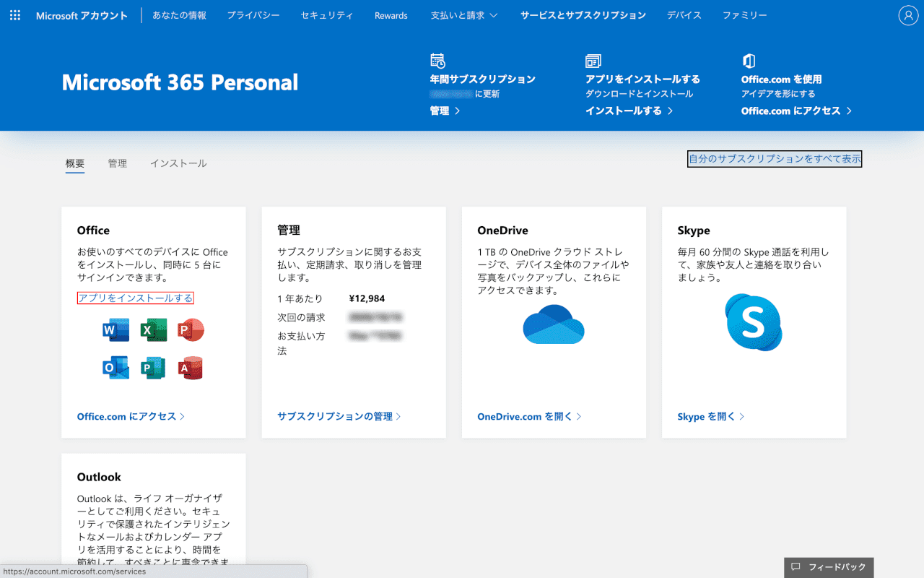Click the 年間サブスクリプション banner heading
This screenshot has width=924, height=578.
pyautogui.click(x=482, y=79)
